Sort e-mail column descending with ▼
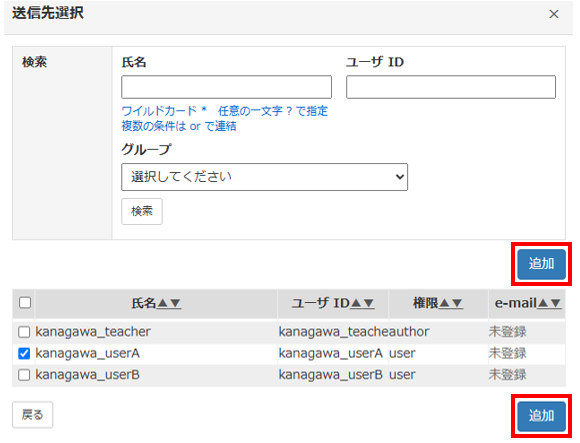 tap(556, 304)
